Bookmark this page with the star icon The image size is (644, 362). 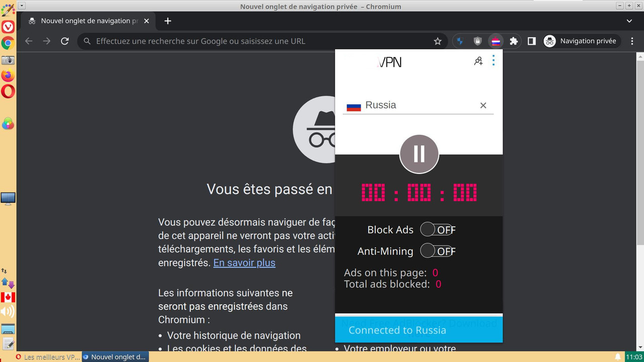(x=438, y=41)
